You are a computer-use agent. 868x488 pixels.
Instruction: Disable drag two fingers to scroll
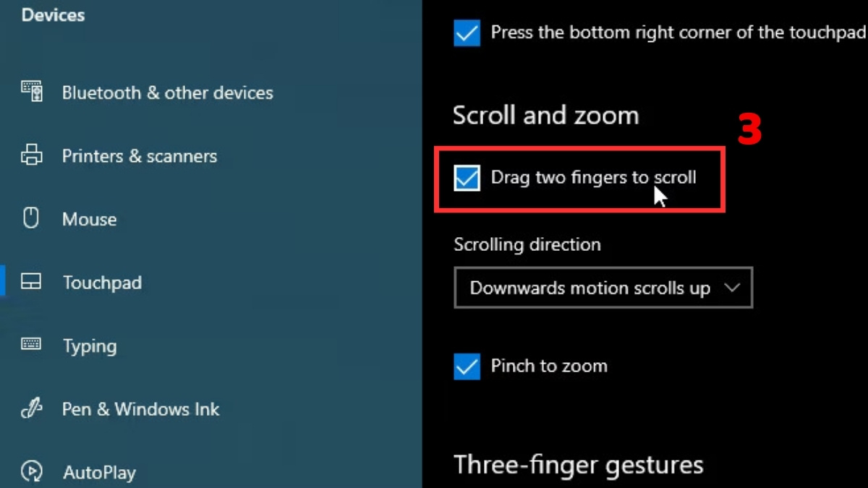click(x=467, y=178)
